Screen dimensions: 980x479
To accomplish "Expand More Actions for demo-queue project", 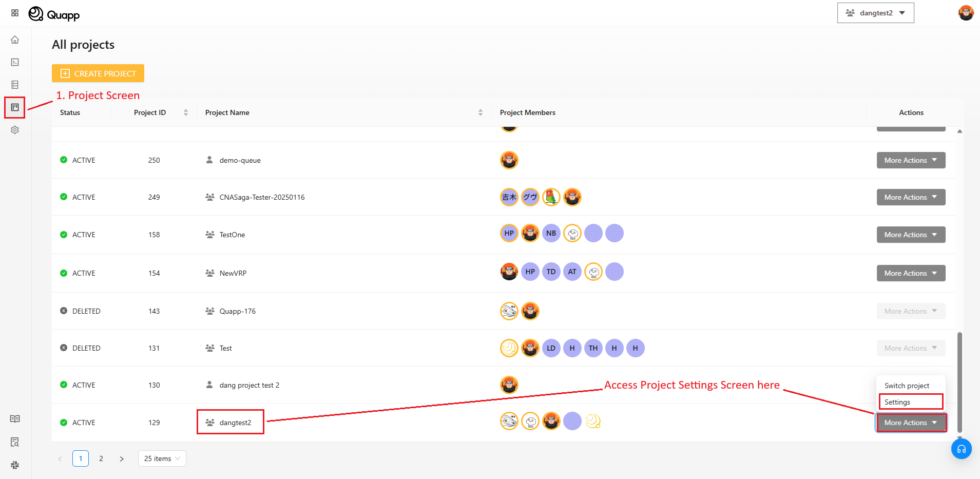I will pos(911,160).
